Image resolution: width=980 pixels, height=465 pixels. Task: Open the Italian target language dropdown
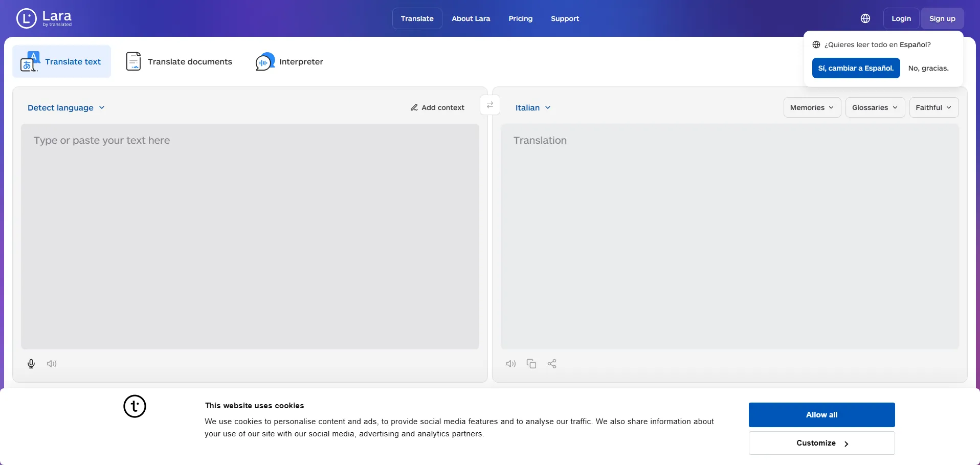[x=533, y=107]
